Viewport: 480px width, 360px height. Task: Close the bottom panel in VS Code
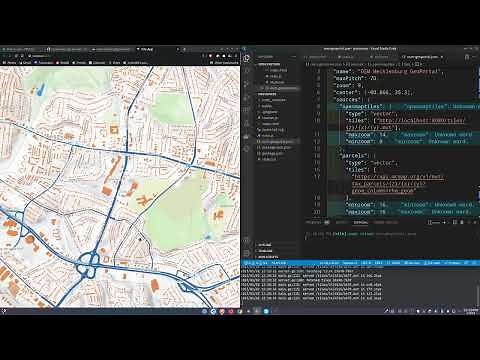[476, 222]
